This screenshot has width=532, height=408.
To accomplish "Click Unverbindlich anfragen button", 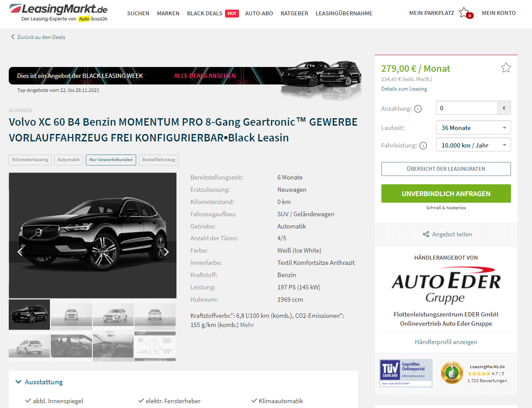I will pyautogui.click(x=446, y=193).
